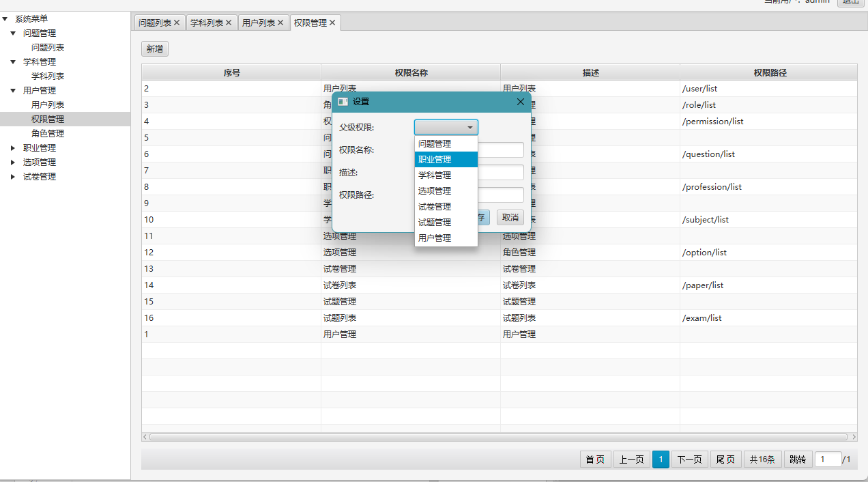Click the horizontal table scrollbar
Viewport: 868px width, 482px height.
498,437
